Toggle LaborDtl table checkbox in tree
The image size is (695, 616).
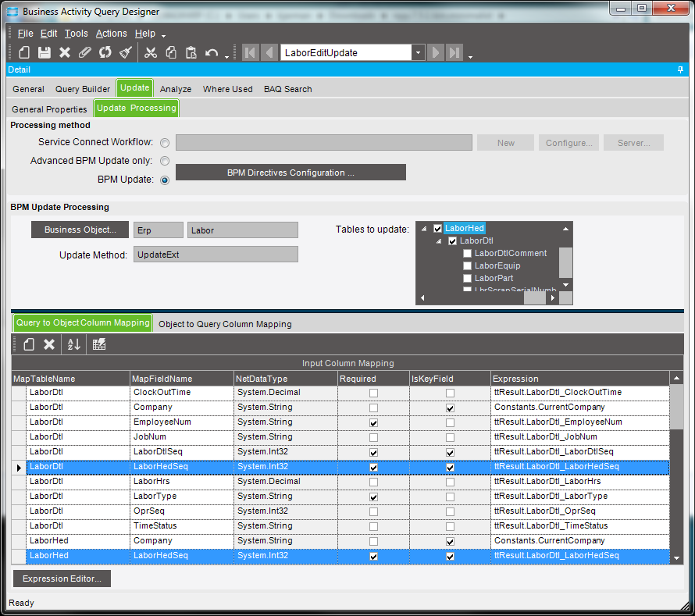(x=453, y=241)
